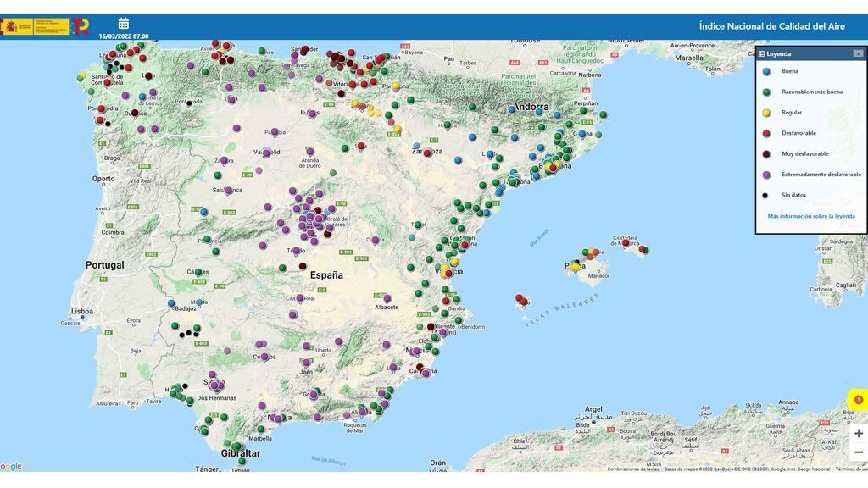This screenshot has height=488, width=868.
Task: Click the yellow 'Regular' legend swatch
Action: click(x=766, y=113)
